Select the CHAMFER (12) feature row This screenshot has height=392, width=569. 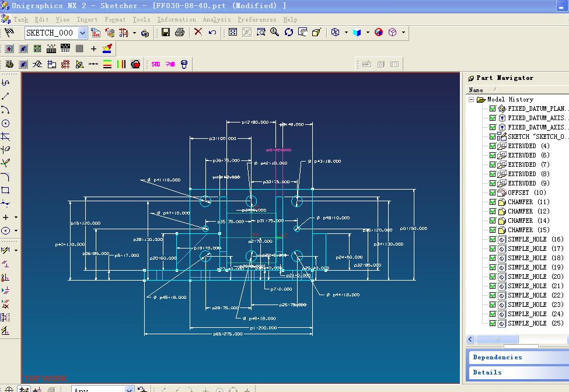point(523,211)
